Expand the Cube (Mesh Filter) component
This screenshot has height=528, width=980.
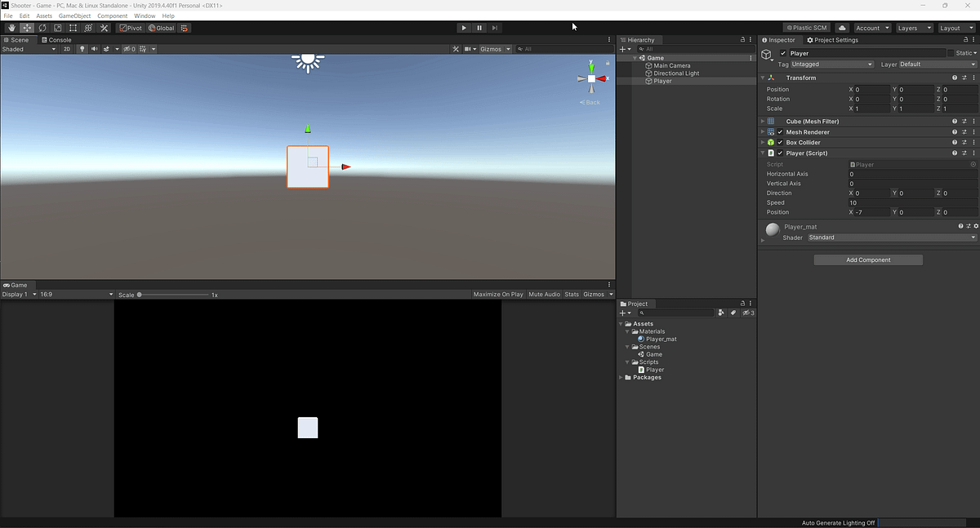763,122
